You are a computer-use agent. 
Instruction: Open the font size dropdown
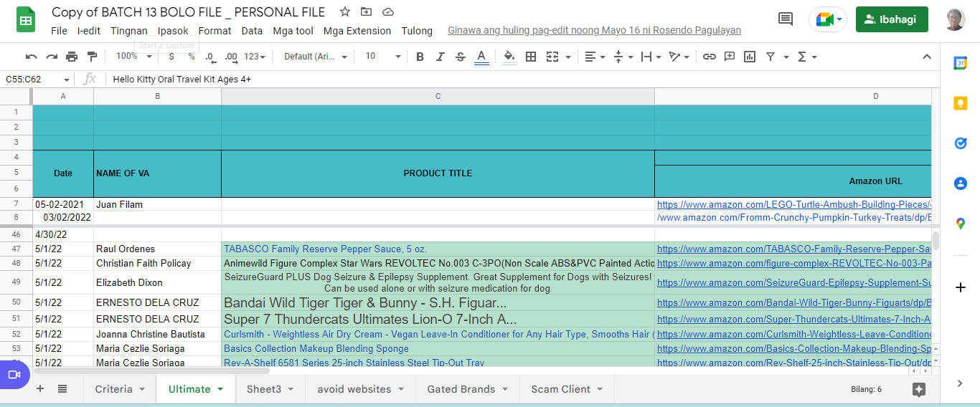(384, 57)
